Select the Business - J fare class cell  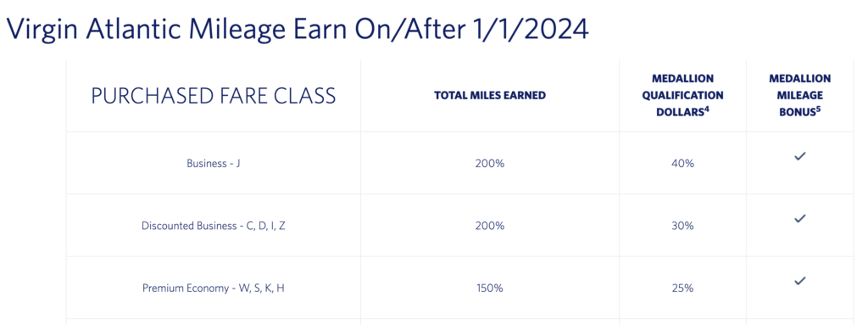click(213, 164)
